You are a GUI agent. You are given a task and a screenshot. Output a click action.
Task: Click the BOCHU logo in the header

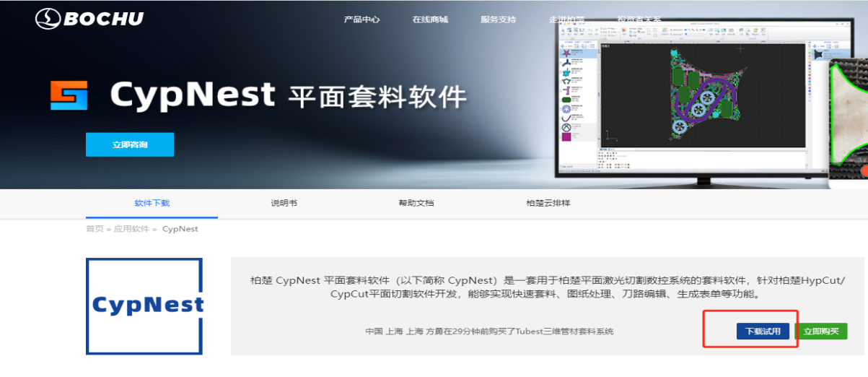tap(90, 17)
